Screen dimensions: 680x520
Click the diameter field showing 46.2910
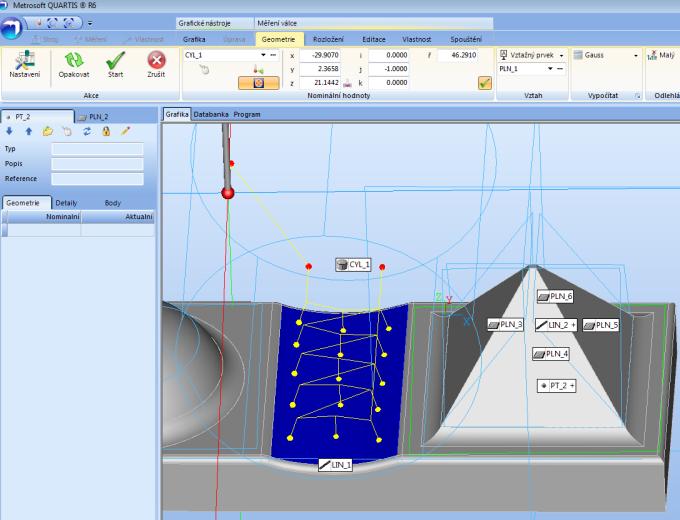[x=458, y=55]
